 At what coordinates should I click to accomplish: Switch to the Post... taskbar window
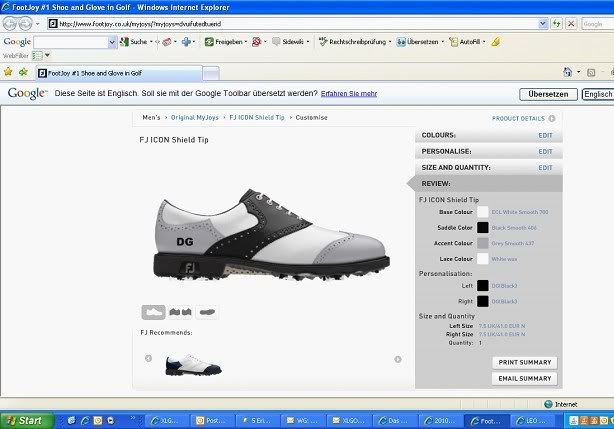pyautogui.click(x=212, y=421)
